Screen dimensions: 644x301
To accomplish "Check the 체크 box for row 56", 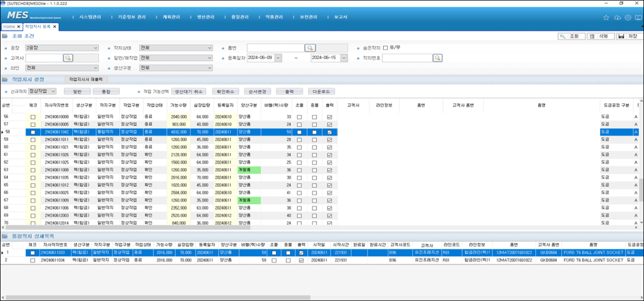I will (x=33, y=117).
